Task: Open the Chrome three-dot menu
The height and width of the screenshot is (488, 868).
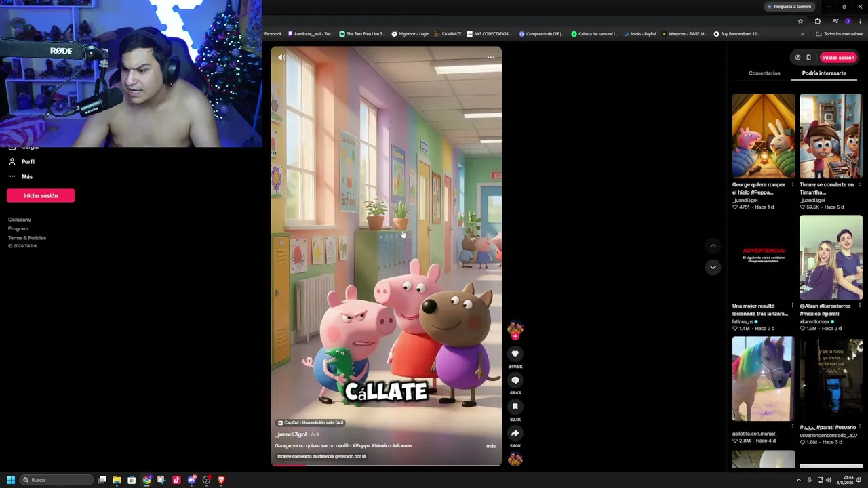Action: [x=860, y=21]
